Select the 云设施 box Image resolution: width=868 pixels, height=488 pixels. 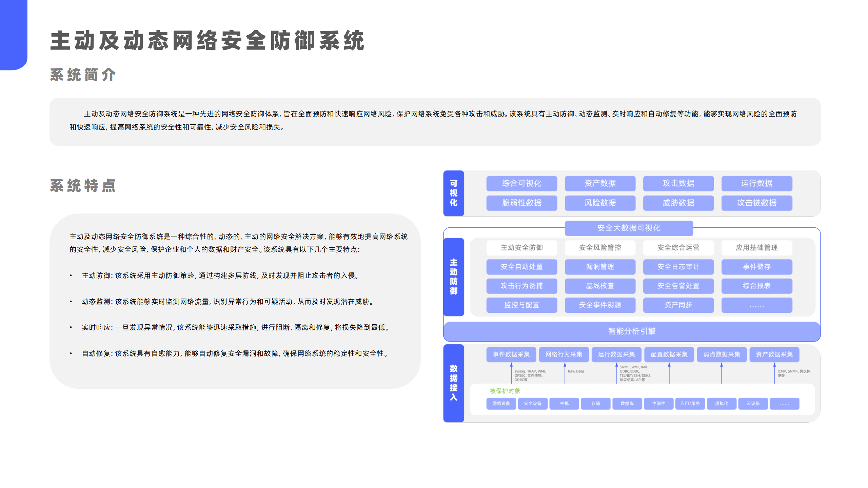pos(753,404)
